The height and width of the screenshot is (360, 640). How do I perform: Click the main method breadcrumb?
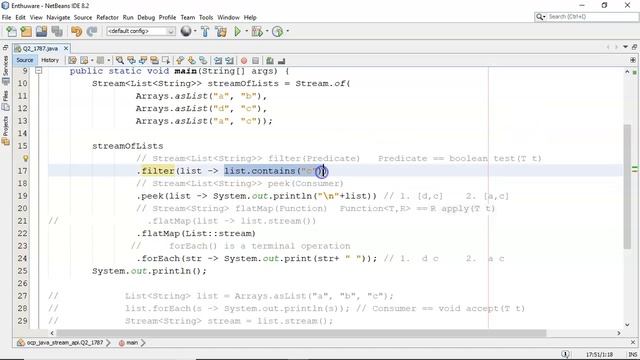131,343
